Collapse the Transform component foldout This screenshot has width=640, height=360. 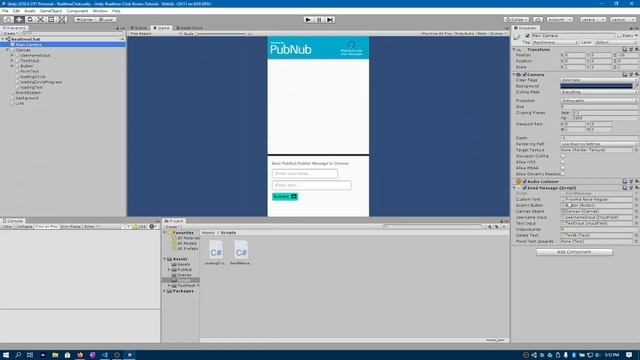pyautogui.click(x=514, y=49)
